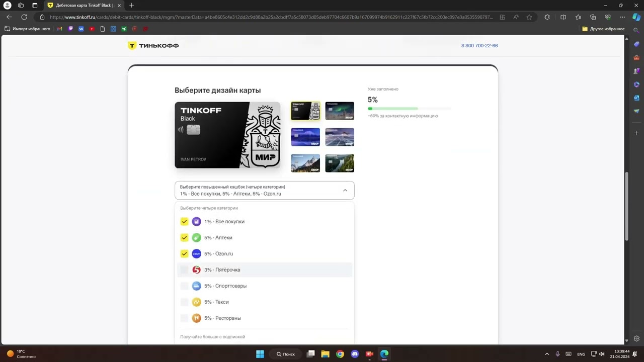This screenshot has height=362, width=644.
Task: Open the Windows Start menu
Action: 260,354
